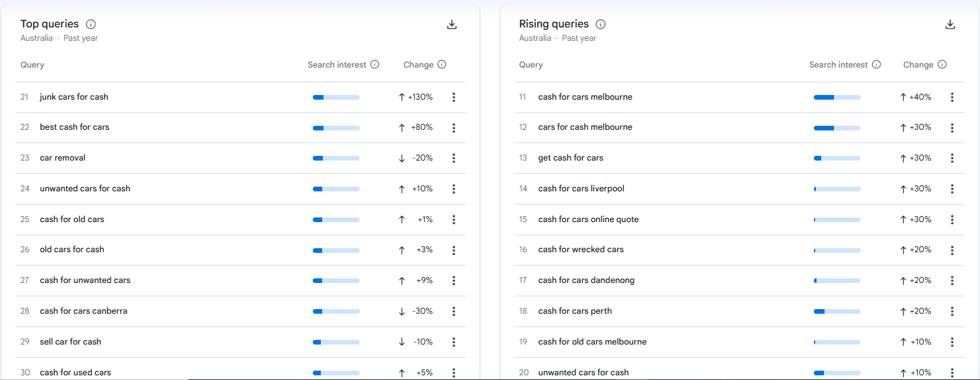Open more options for cars for cash melbourne
Screen dimensions: 980x380
pos(952,128)
